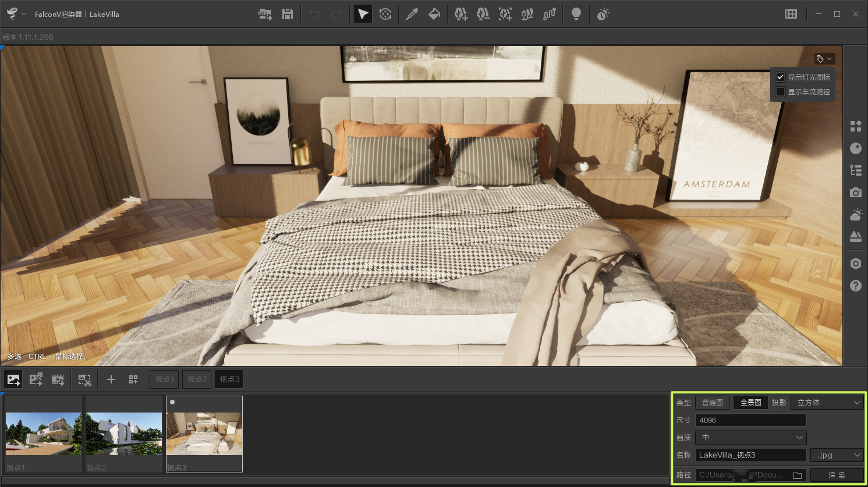This screenshot has height=487, width=868.
Task: Switch to AI image render mode
Action: [x=36, y=379]
